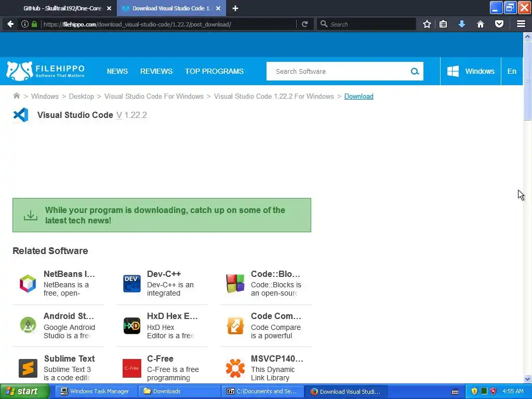This screenshot has width=532, height=399.
Task: Open a new tab with the plus icon
Action: click(235, 8)
